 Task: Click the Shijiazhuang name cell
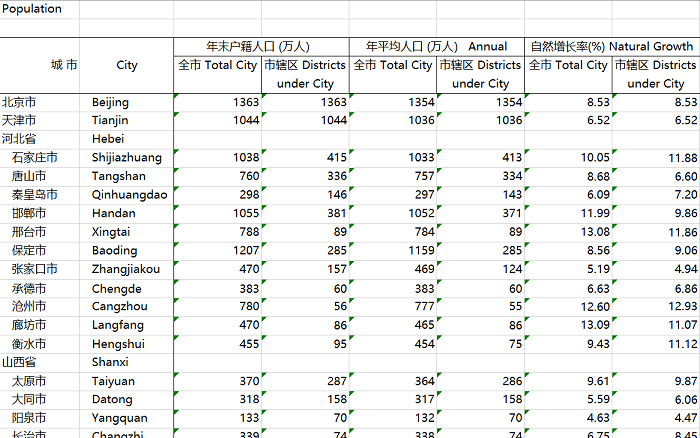(x=127, y=158)
